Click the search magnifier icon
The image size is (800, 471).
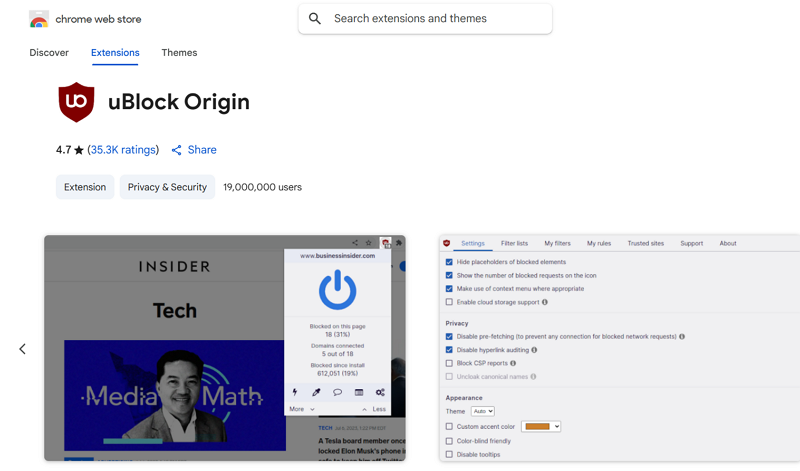[315, 19]
